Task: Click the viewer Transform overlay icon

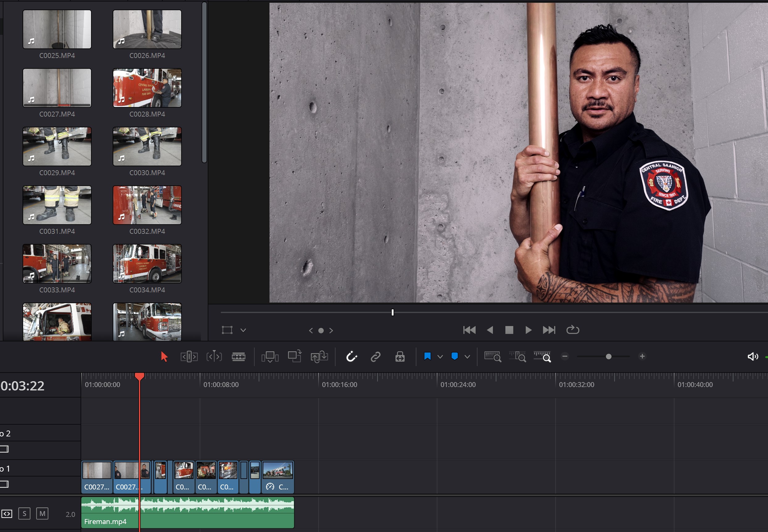Action: [227, 330]
